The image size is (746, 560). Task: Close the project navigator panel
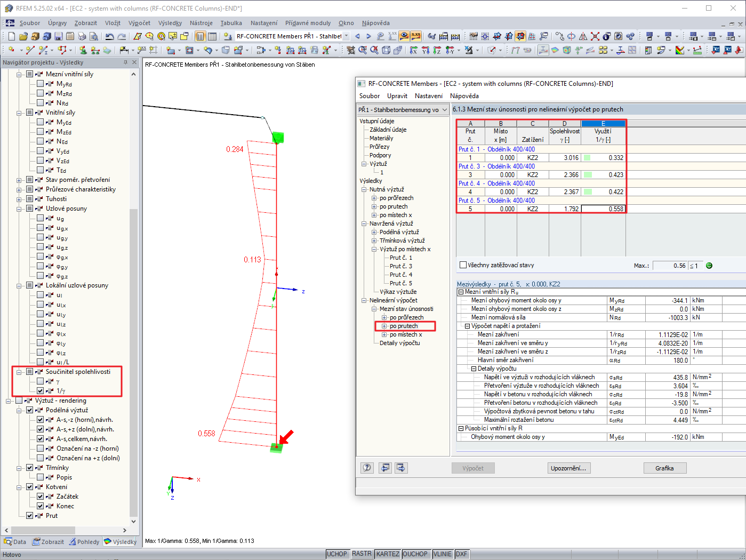click(134, 62)
